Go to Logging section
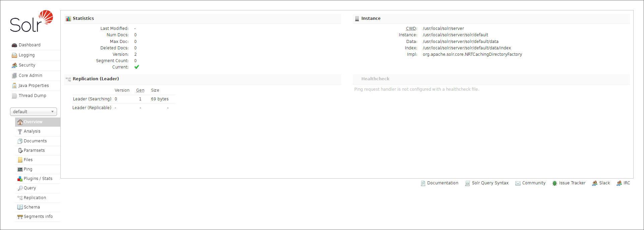This screenshot has height=230, width=644. pos(26,55)
